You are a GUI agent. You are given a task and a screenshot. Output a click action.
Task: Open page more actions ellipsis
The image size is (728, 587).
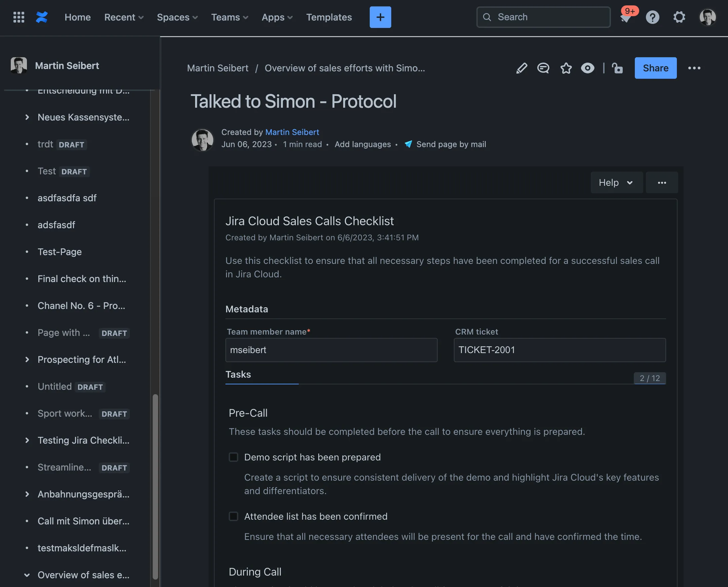[x=694, y=68]
